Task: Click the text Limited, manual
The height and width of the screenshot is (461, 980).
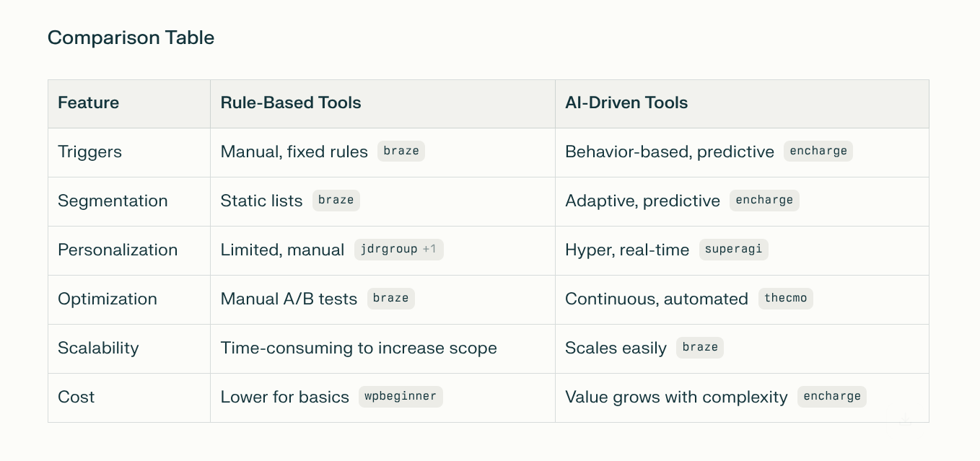Action: (x=282, y=250)
